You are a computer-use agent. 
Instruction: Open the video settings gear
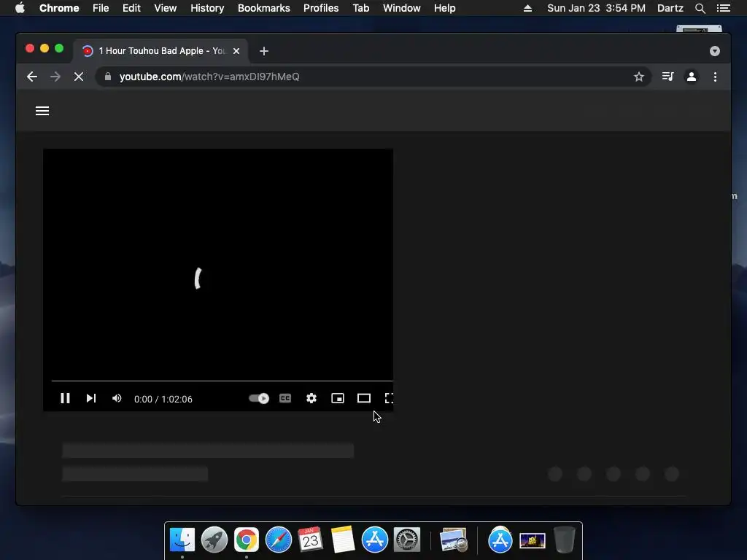[311, 398]
